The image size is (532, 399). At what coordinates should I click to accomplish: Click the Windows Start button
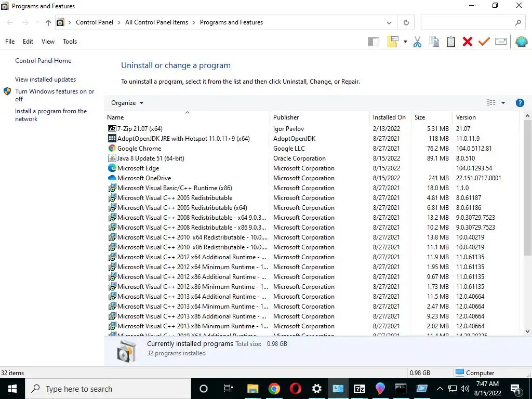click(x=12, y=389)
